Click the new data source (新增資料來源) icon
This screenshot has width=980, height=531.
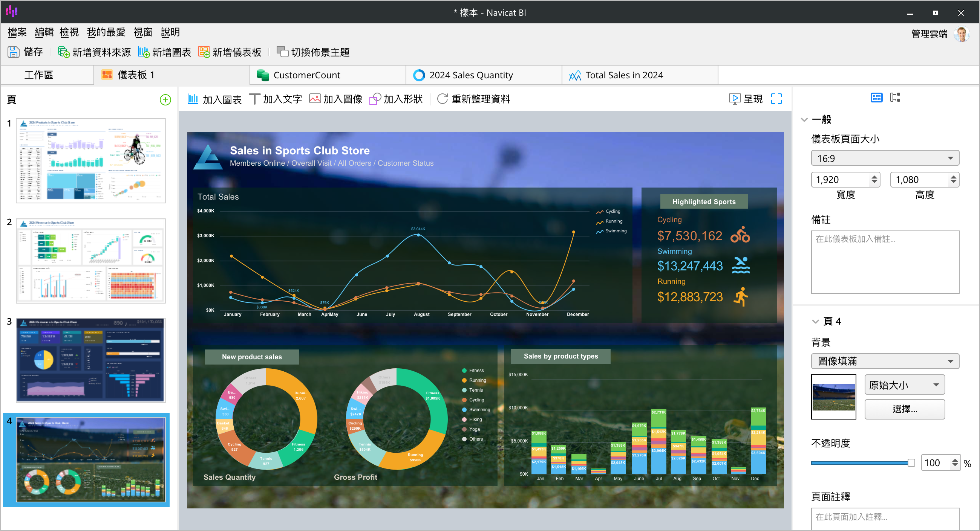pyautogui.click(x=63, y=52)
